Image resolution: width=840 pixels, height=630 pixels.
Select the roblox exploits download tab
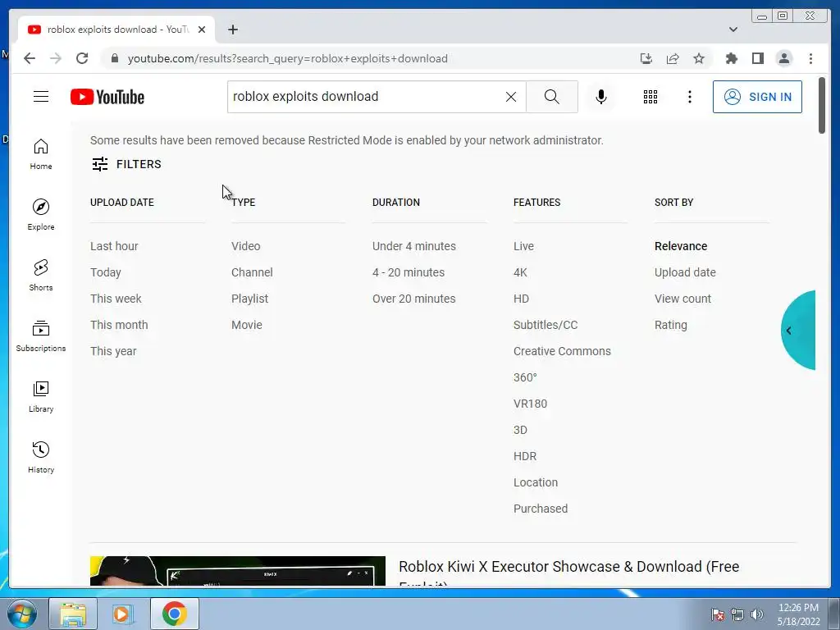116,30
